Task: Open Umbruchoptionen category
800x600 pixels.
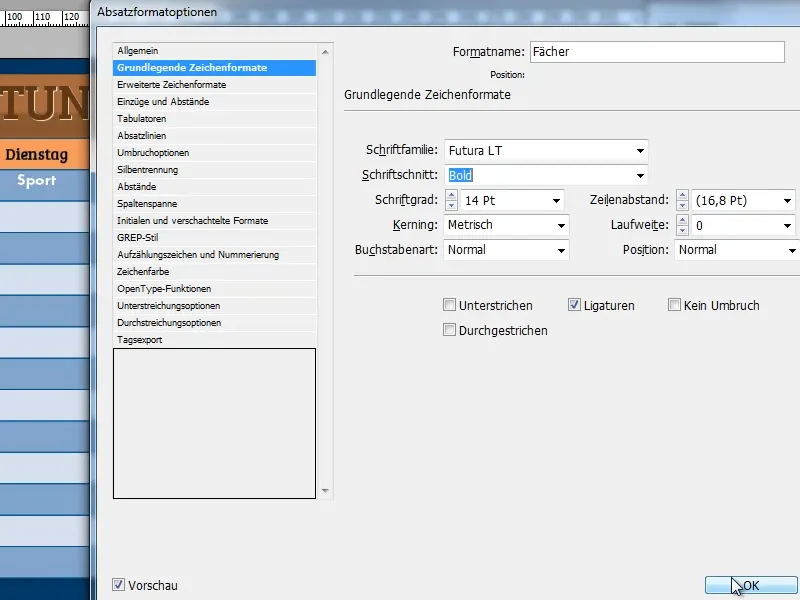Action: click(x=214, y=153)
